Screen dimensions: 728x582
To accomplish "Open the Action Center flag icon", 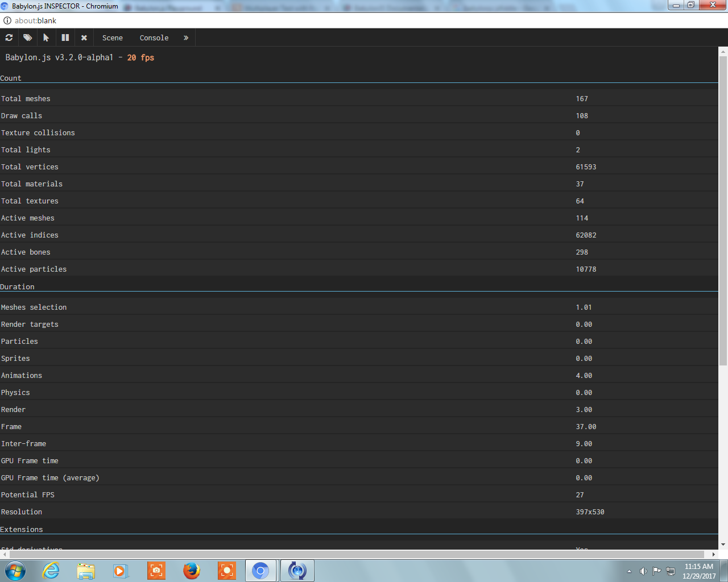I will coord(657,571).
